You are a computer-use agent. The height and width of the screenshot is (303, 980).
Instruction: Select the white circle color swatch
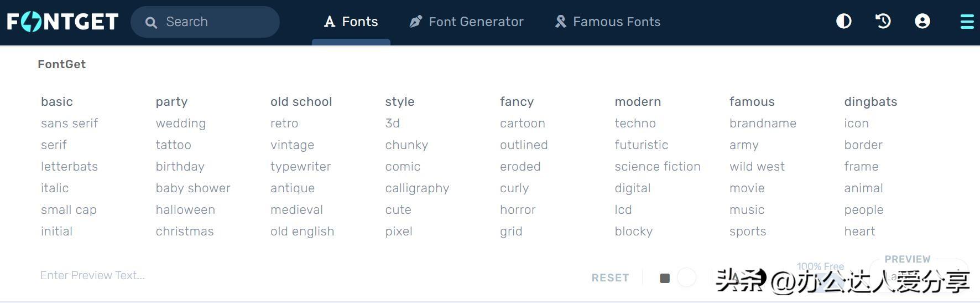(686, 277)
